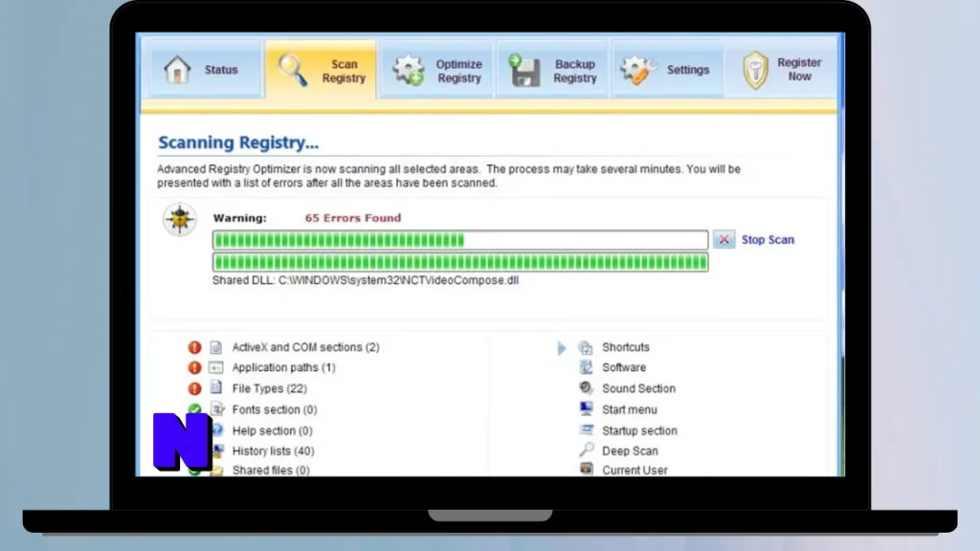Click the Stop Scan link
This screenshot has width=980, height=551.
(768, 239)
